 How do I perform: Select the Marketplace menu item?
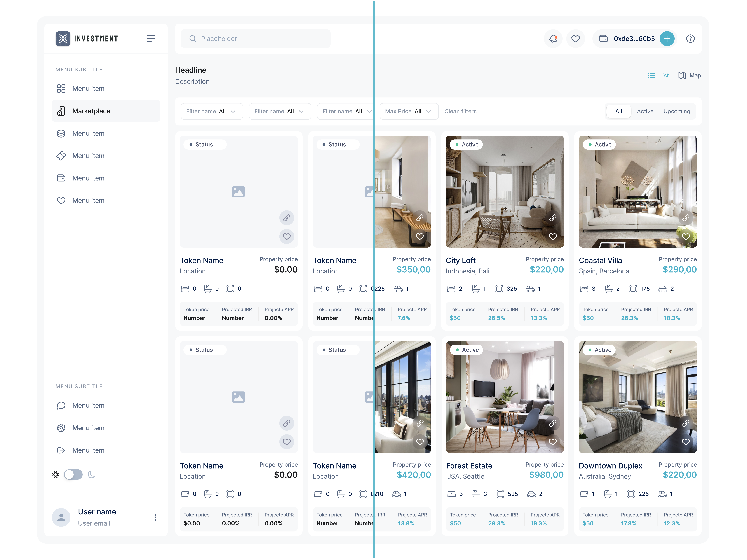coord(91,111)
